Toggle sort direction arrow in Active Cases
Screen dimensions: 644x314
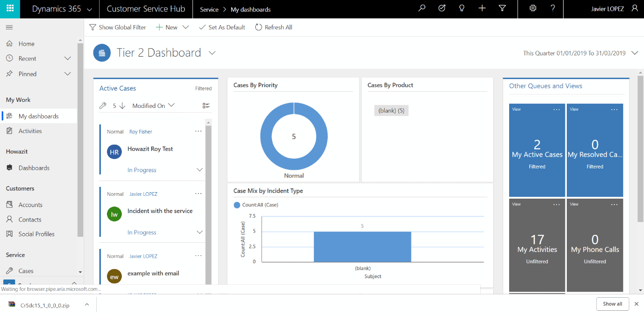(x=122, y=106)
